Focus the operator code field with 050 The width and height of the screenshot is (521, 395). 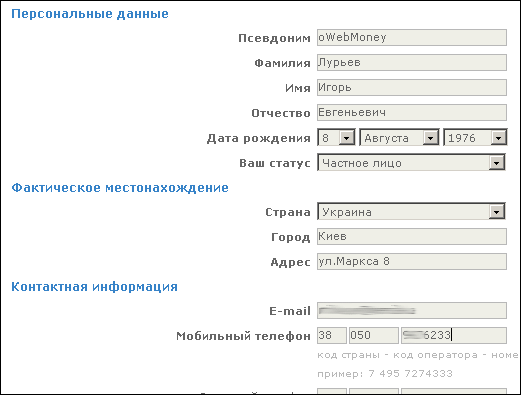click(x=374, y=335)
